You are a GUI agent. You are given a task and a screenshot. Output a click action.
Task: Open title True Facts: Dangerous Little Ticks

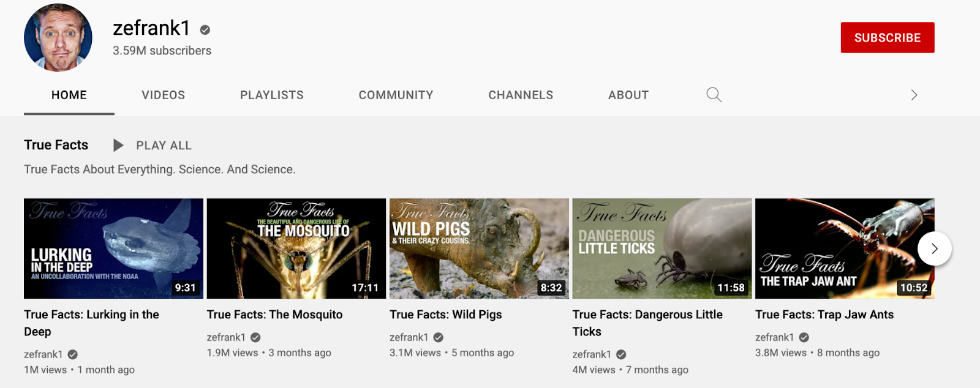pos(647,323)
